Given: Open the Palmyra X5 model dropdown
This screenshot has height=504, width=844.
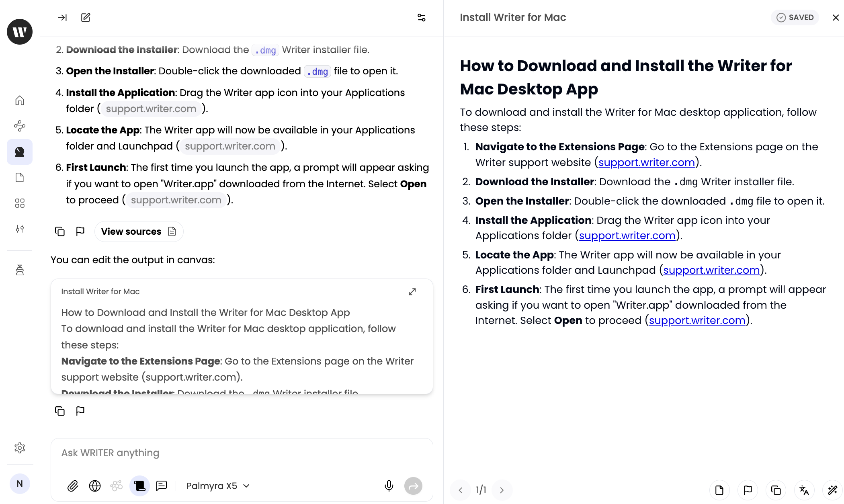Looking at the screenshot, I should [x=218, y=486].
